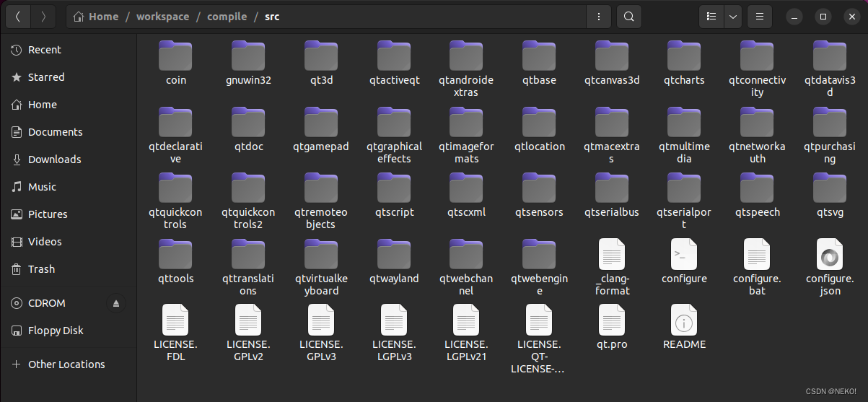Click the src path segment
The image size is (868, 402).
point(271,16)
